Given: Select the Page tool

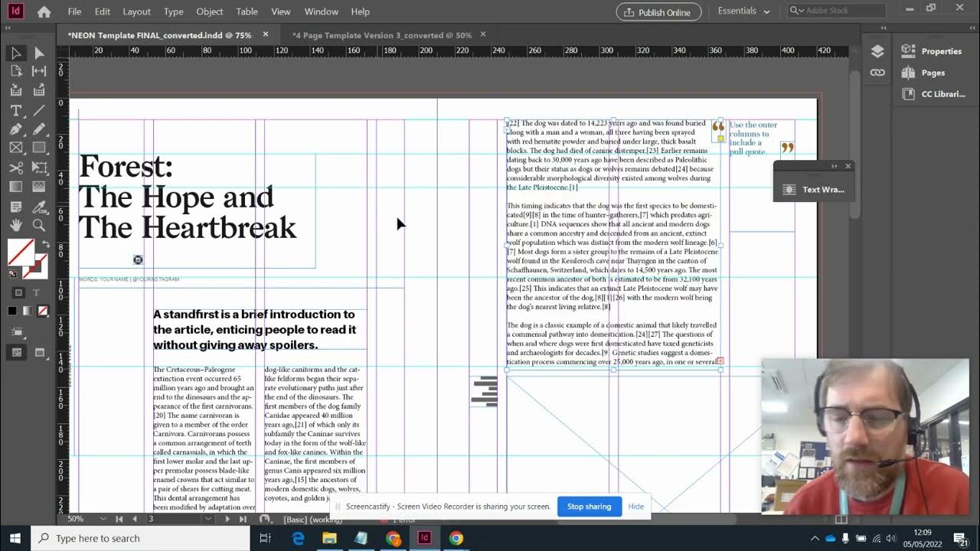Looking at the screenshot, I should pos(15,71).
